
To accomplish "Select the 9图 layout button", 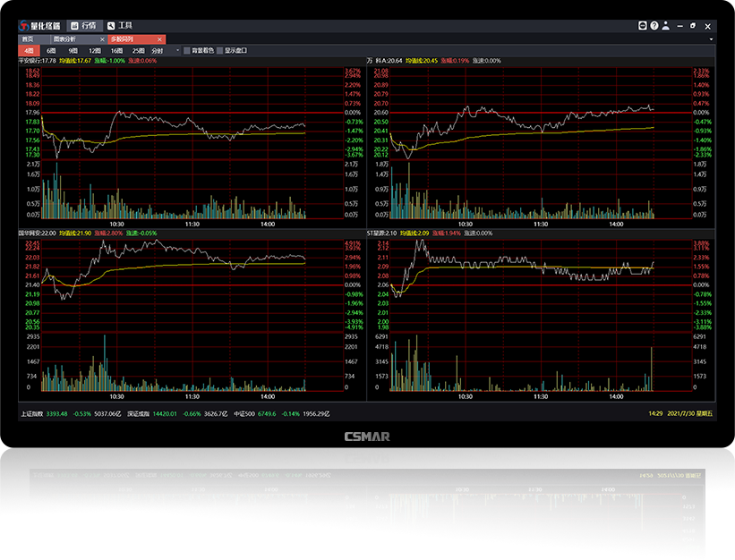I will pos(73,51).
